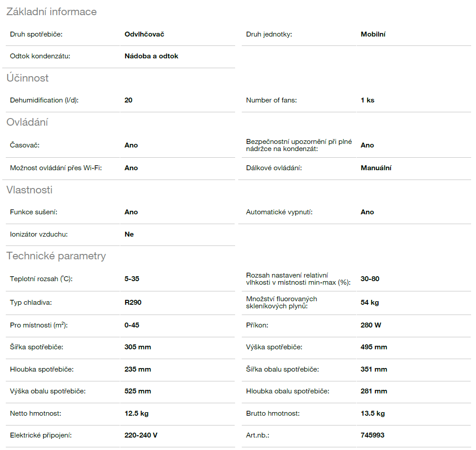Click the Odvlhčovač appliance type value
This screenshot has height=450, width=476.
[144, 34]
